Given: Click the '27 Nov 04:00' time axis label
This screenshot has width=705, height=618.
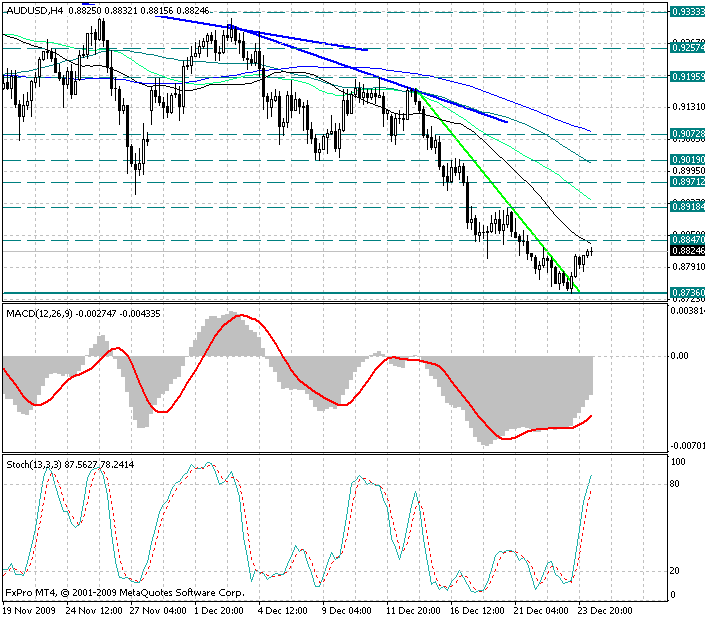Looking at the screenshot, I should [x=158, y=611].
